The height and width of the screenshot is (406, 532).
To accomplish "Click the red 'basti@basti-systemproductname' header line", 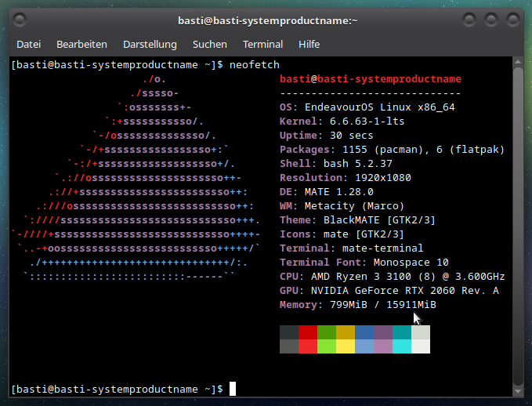I will click(x=371, y=79).
